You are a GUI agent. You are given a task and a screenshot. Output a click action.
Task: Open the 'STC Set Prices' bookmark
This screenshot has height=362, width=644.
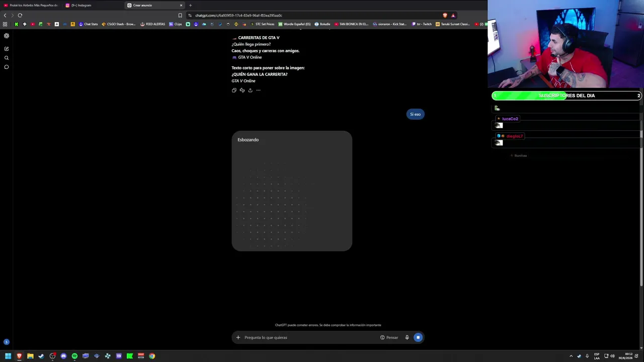tap(262, 24)
